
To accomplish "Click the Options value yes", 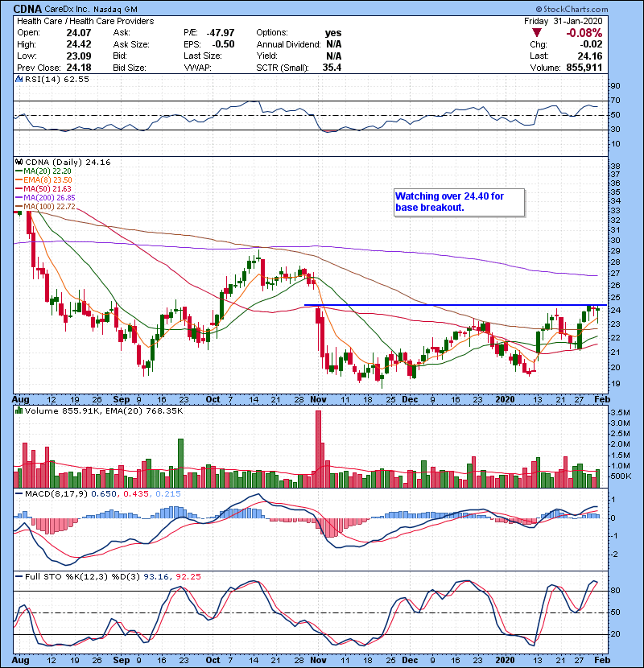I will point(333,33).
